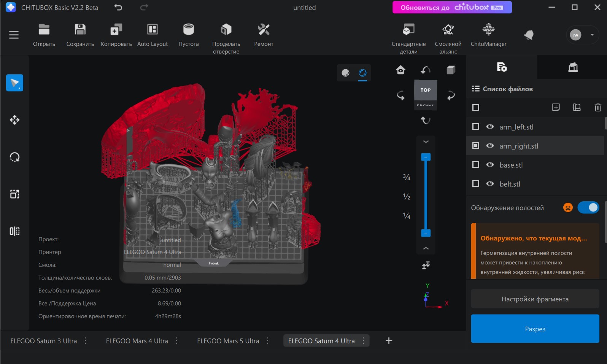The width and height of the screenshot is (607, 364).
Task: Reset view with the home icon
Action: click(400, 70)
